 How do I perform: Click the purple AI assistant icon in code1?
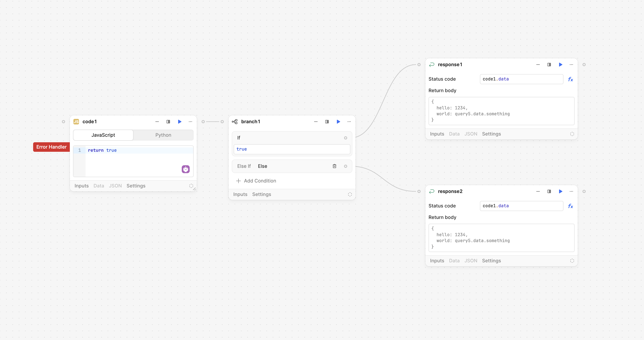tap(186, 169)
